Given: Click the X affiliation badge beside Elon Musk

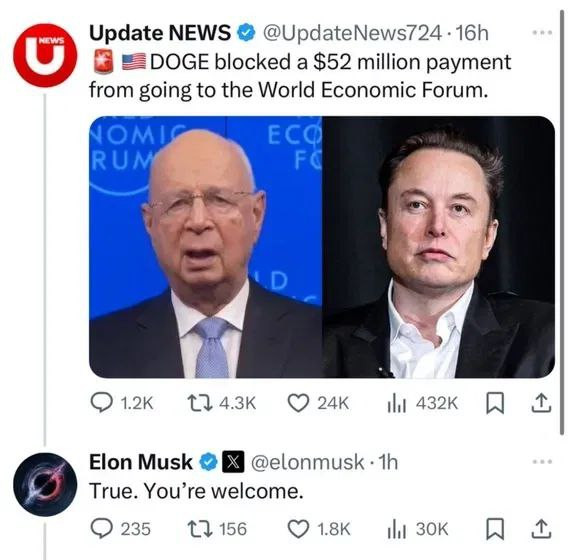Looking at the screenshot, I should point(233,462).
